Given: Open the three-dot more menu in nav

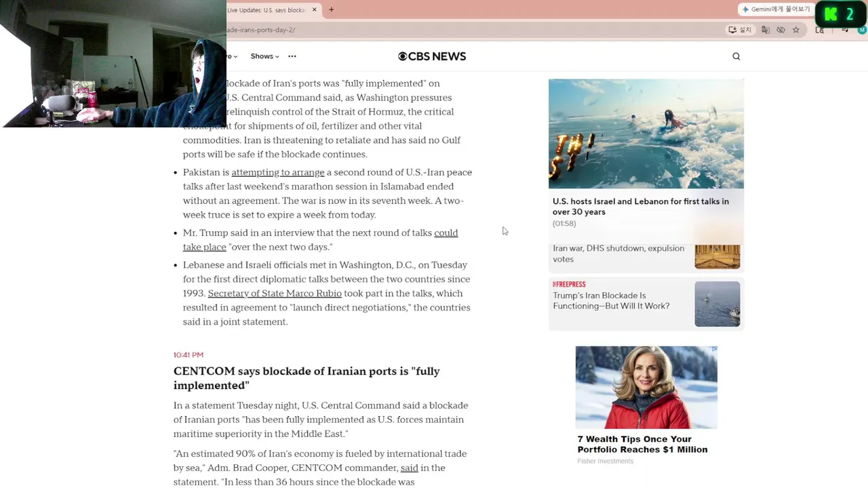Looking at the screenshot, I should pos(292,56).
